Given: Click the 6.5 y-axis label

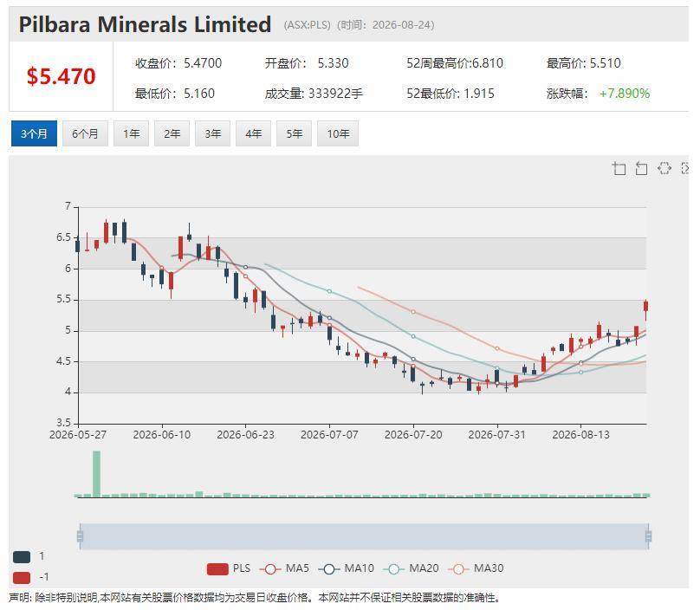Looking at the screenshot, I should 63,237.
